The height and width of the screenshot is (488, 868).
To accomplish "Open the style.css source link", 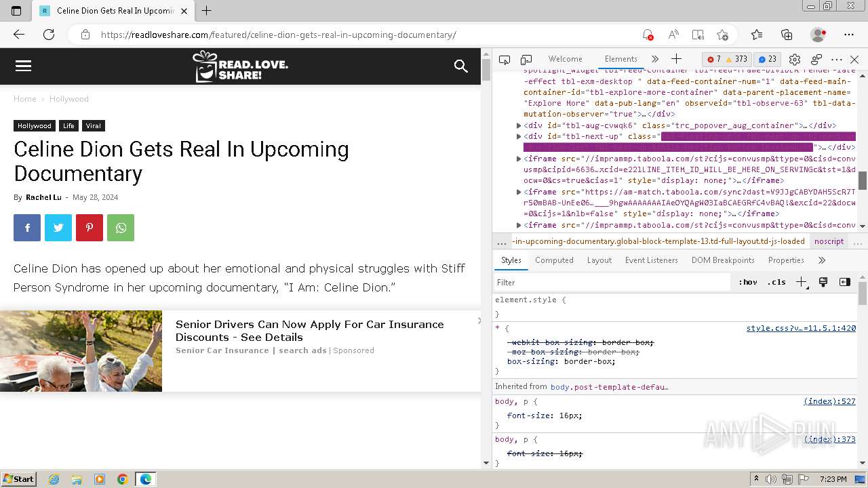I will pyautogui.click(x=801, y=328).
